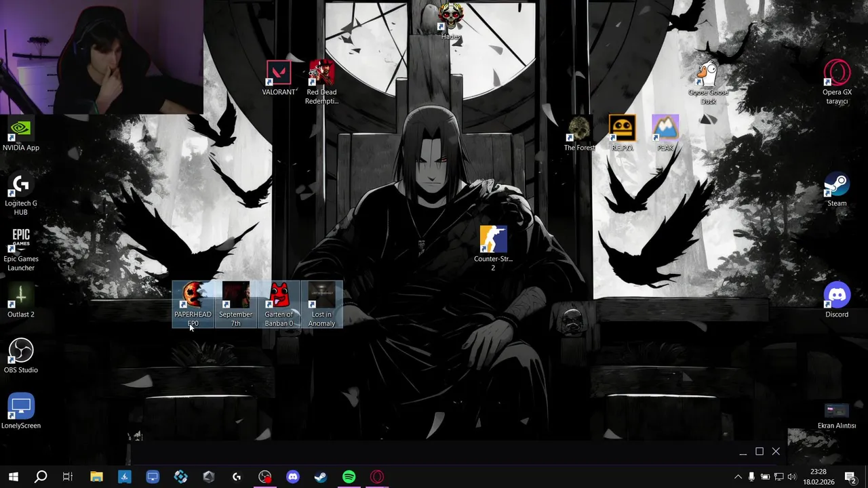Select the PEAK desktop icon
Viewport: 868px width, 488px height.
point(665,134)
